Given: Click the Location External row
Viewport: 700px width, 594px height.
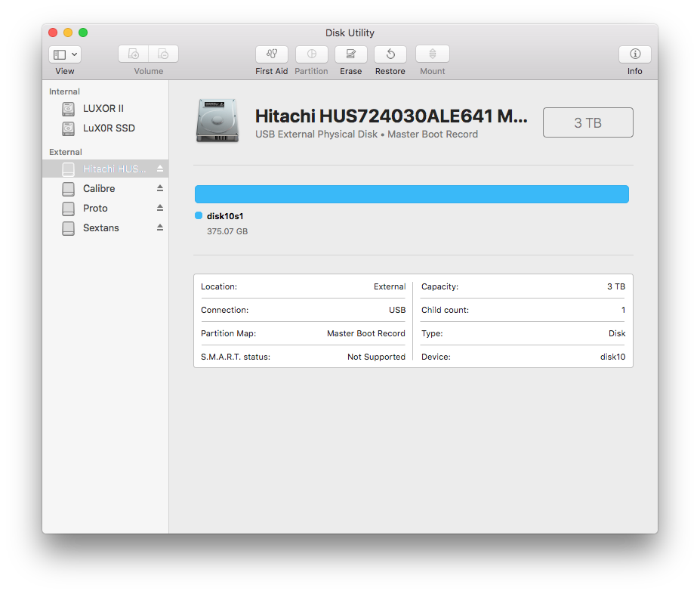Looking at the screenshot, I should point(303,286).
